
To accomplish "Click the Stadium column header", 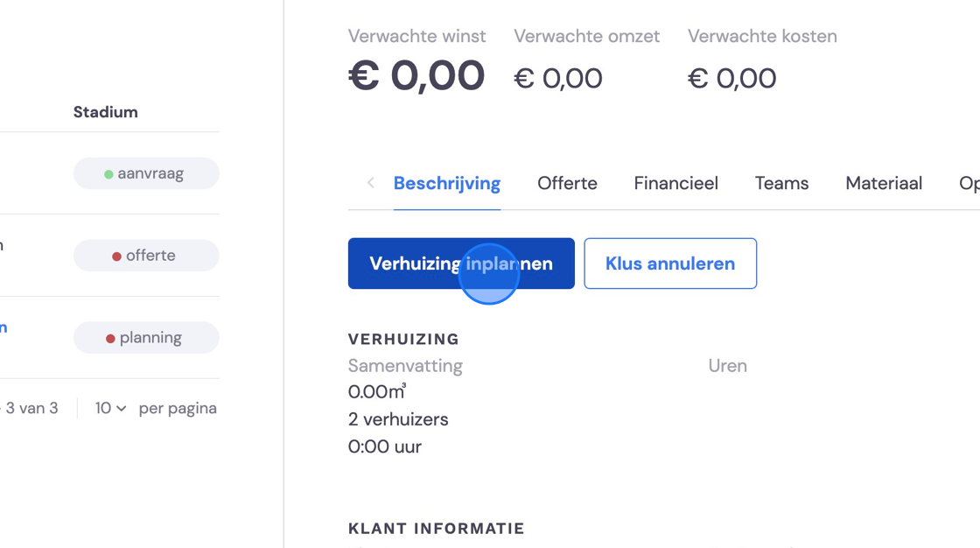I will click(106, 112).
